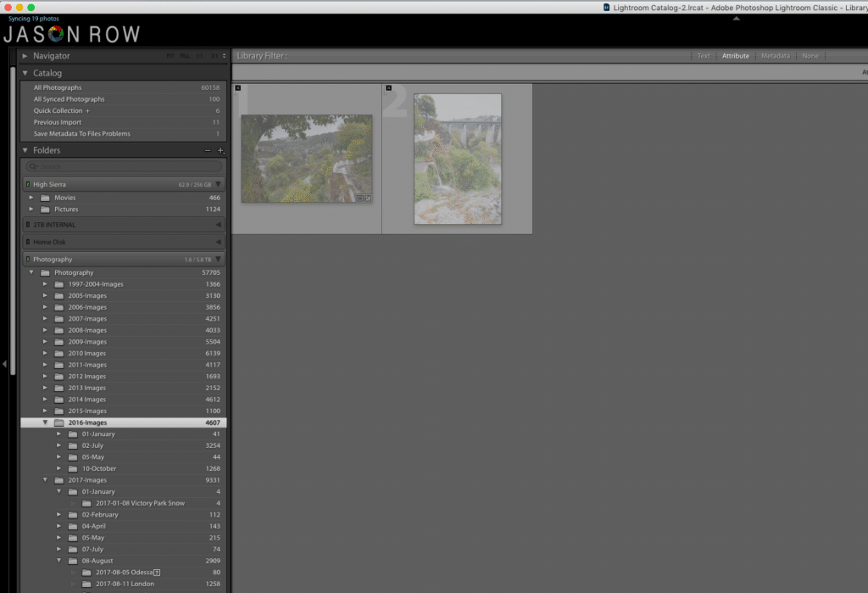Hide the top panel with arrow
This screenshot has height=593, width=868.
point(737,19)
